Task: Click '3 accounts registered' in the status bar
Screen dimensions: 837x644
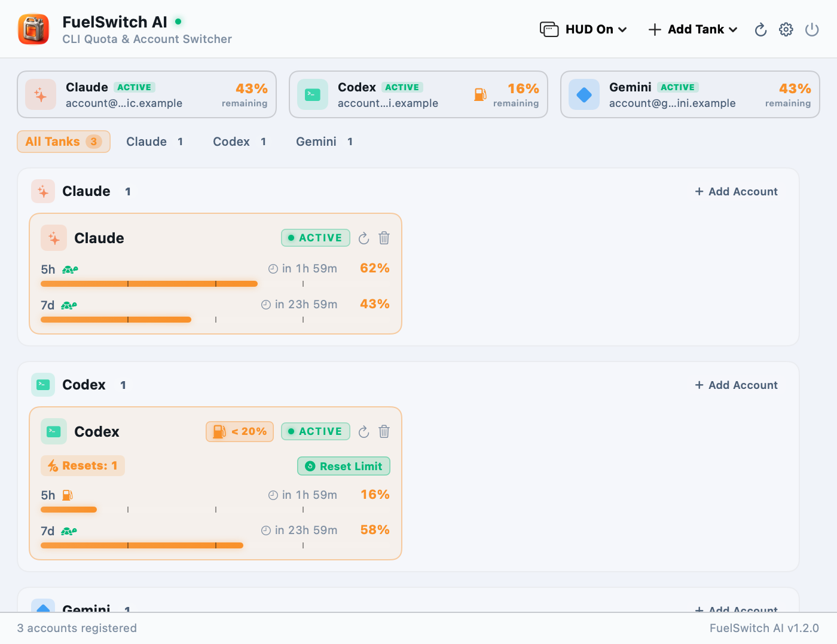Action: 77,628
